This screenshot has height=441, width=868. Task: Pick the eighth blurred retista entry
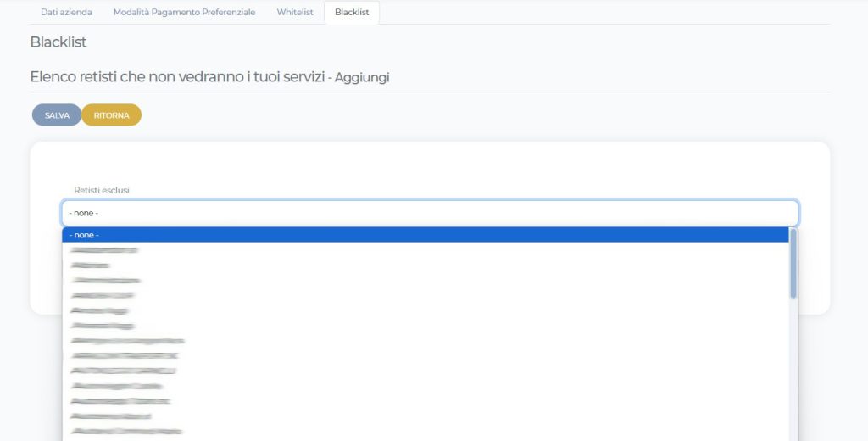(x=125, y=356)
